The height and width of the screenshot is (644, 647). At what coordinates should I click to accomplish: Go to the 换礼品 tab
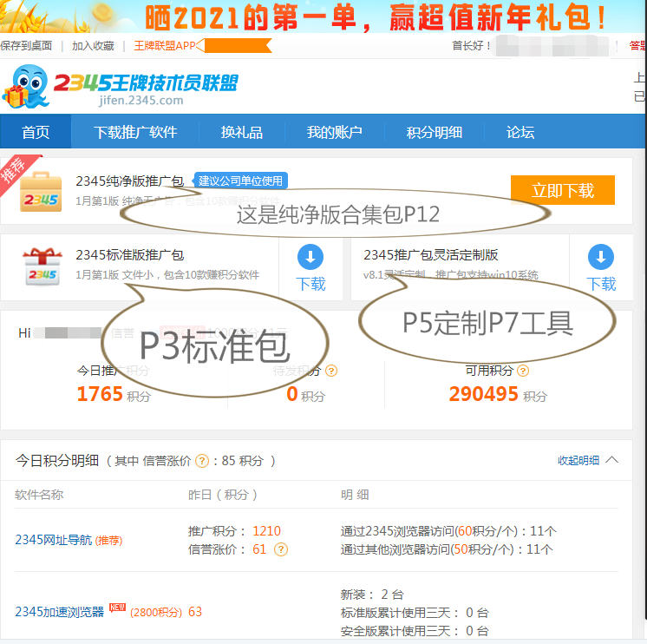coord(242,132)
